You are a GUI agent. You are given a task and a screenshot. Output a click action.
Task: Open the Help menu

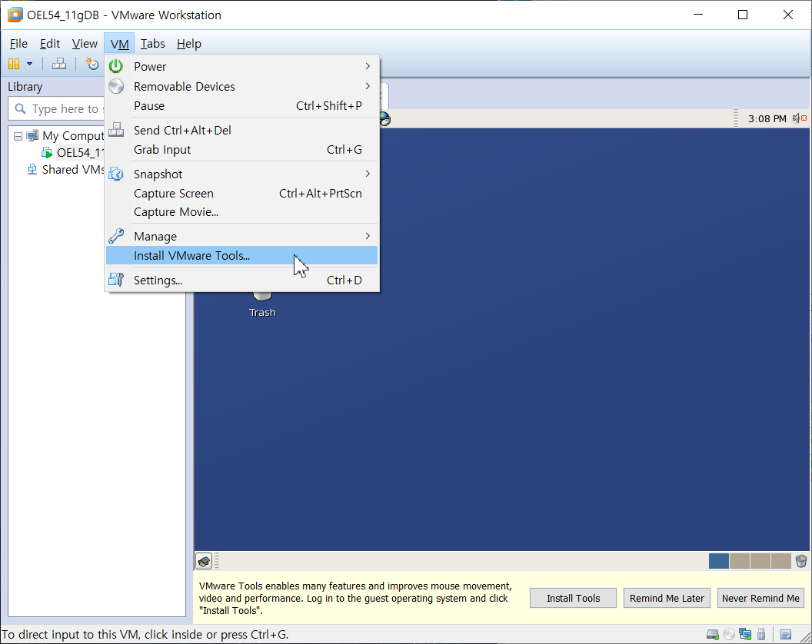point(189,44)
